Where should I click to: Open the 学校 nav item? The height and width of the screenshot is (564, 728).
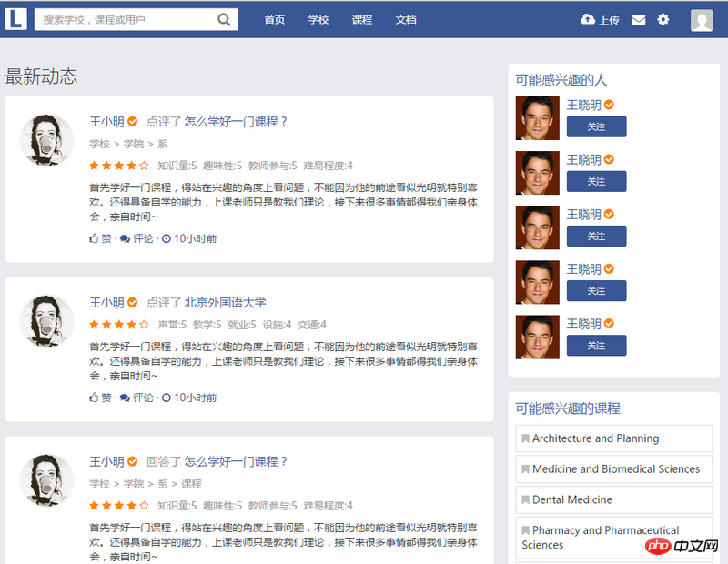coord(318,20)
